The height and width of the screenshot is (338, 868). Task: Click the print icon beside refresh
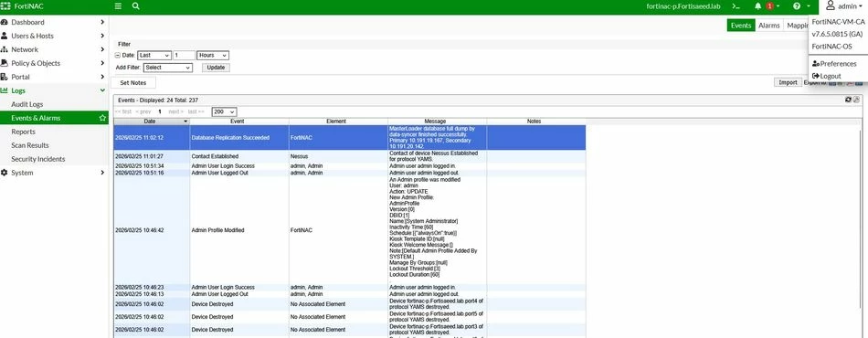pyautogui.click(x=856, y=100)
